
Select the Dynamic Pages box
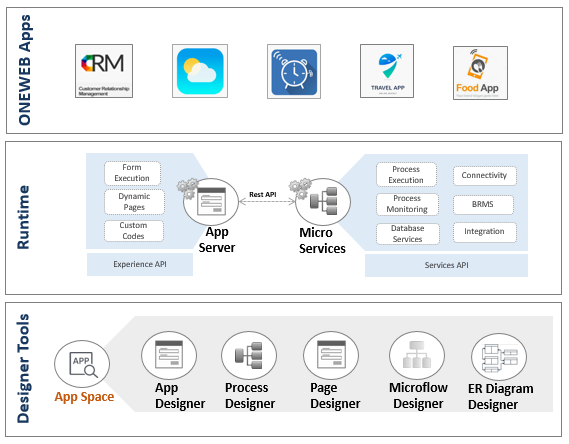tap(134, 202)
